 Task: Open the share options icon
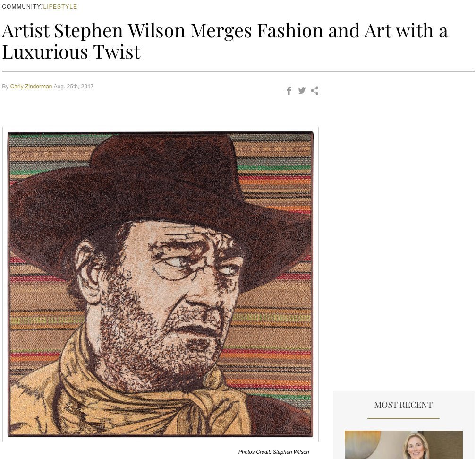(314, 91)
